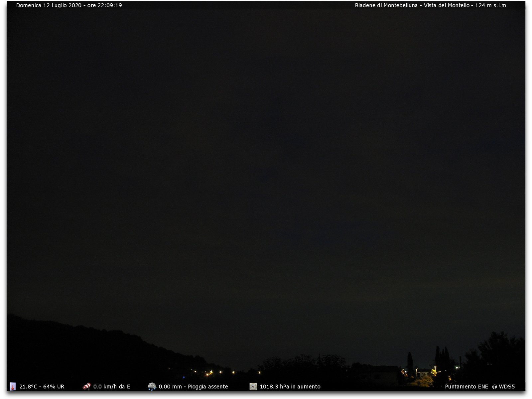Click the 'Vista del Montello' caption

pyautogui.click(x=447, y=5)
